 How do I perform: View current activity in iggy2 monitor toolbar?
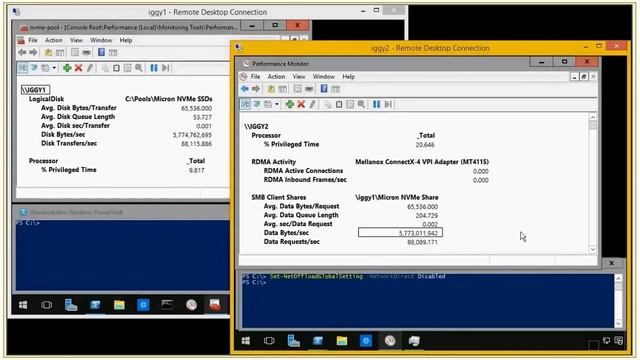pyautogui.click(x=245, y=104)
